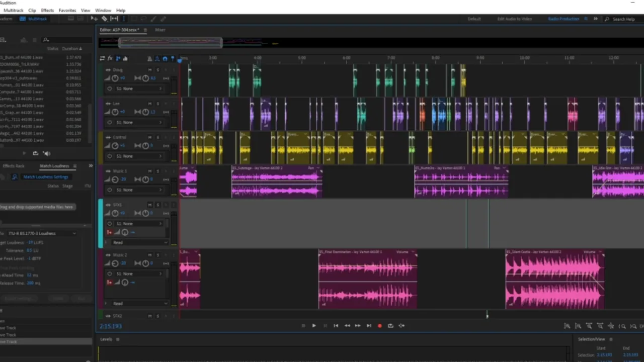Toggle Music 2 pre-fader send button
The image size is (644, 362).
(x=109, y=283)
